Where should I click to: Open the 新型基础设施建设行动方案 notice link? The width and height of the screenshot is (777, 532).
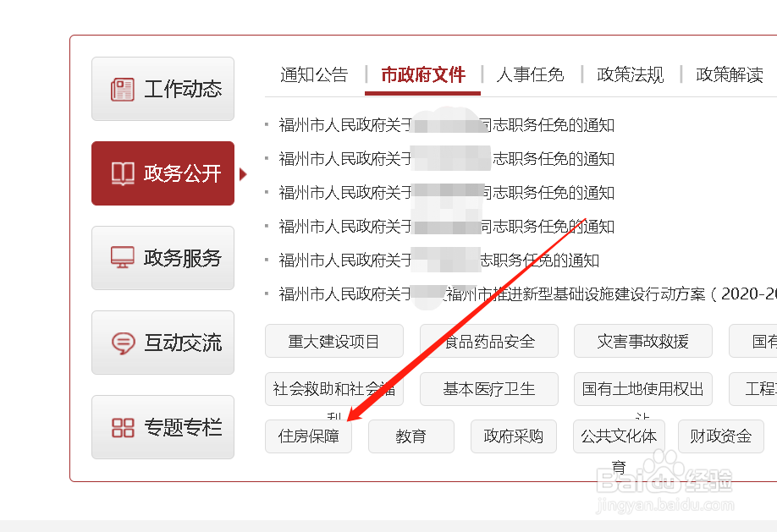527,294
